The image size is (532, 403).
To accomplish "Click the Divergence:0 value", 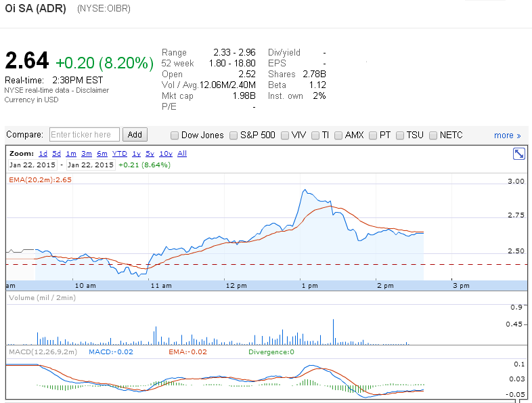I will pos(271,352).
